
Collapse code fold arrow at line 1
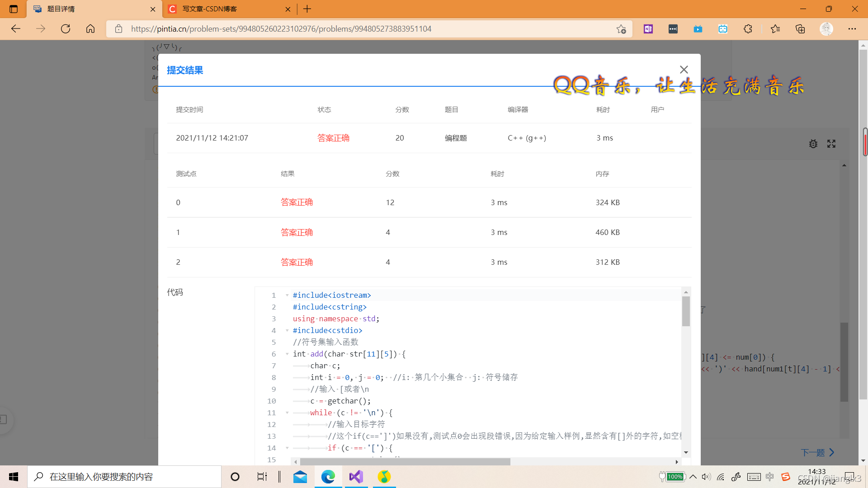(x=287, y=295)
